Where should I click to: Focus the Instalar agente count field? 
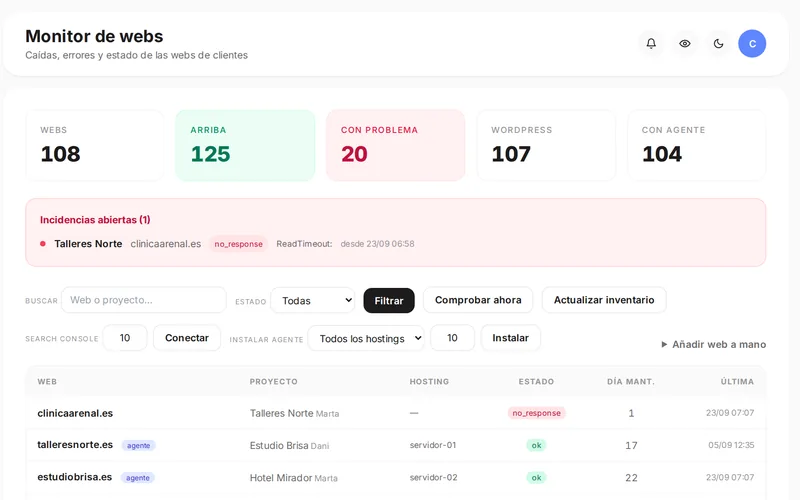click(x=453, y=338)
